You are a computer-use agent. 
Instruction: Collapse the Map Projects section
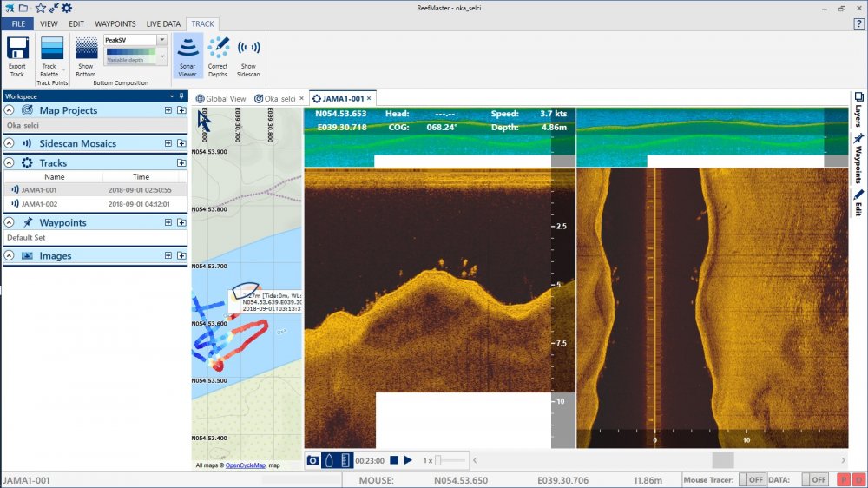click(x=9, y=111)
